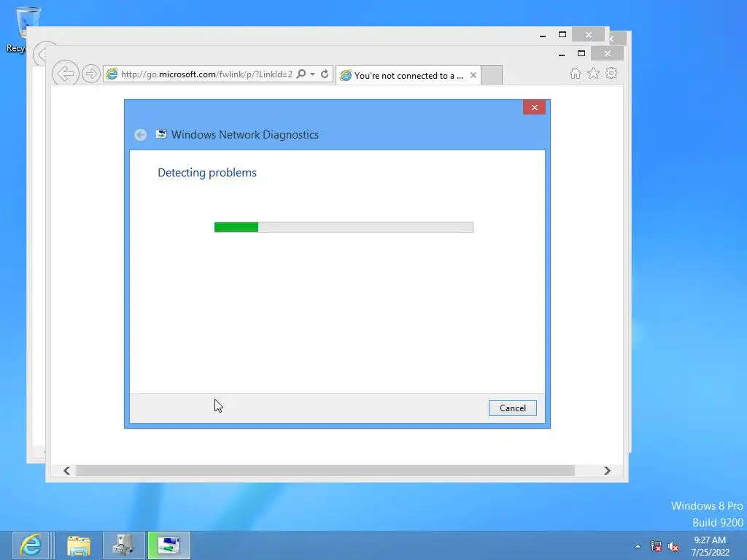
Task: Open the address bar autocomplete dropdown
Action: pos(312,74)
